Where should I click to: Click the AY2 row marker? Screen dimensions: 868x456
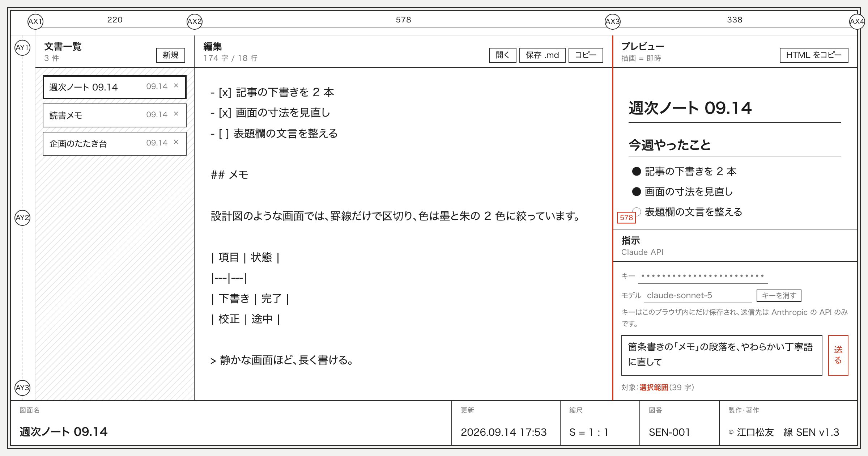(x=22, y=218)
